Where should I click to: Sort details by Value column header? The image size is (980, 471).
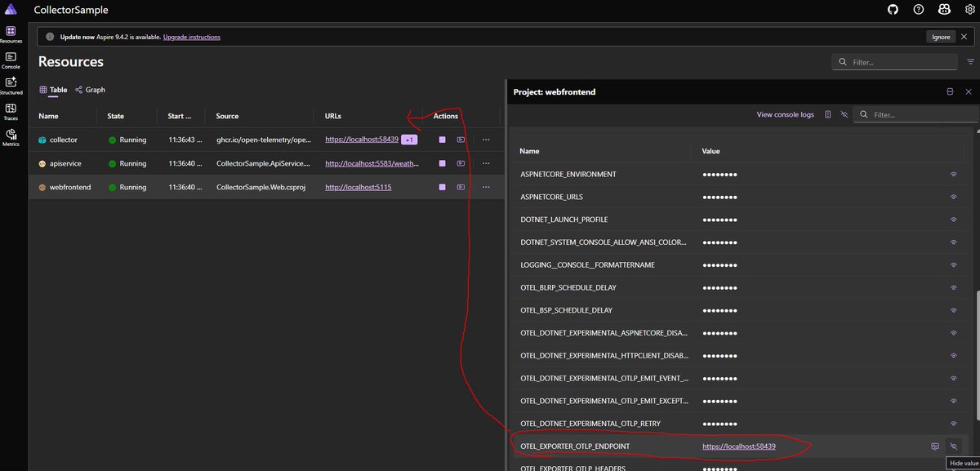tap(710, 151)
